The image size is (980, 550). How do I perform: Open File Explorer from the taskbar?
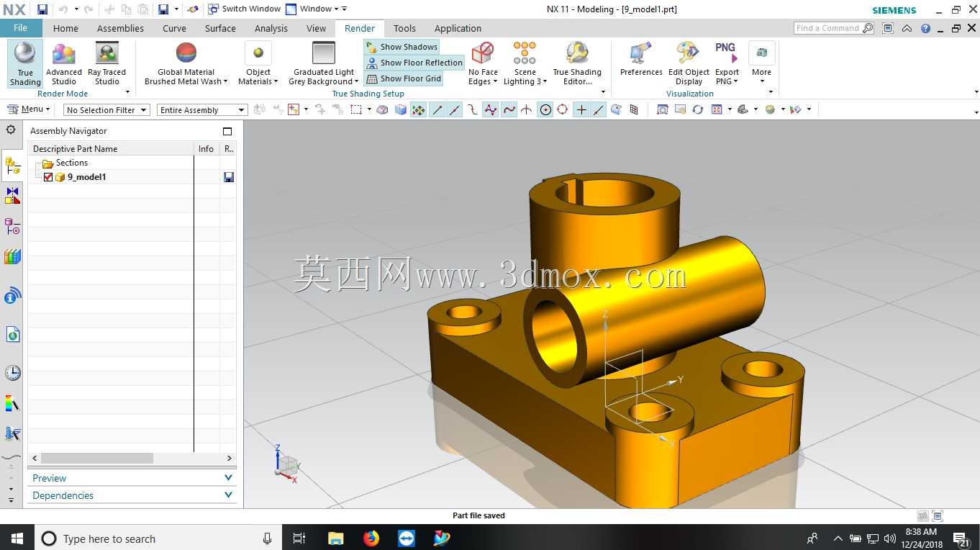point(336,538)
